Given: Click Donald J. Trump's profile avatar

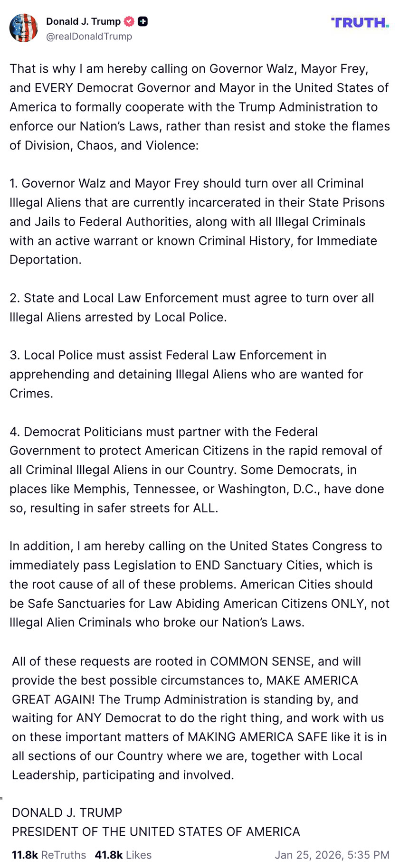Looking at the screenshot, I should click(x=24, y=28).
